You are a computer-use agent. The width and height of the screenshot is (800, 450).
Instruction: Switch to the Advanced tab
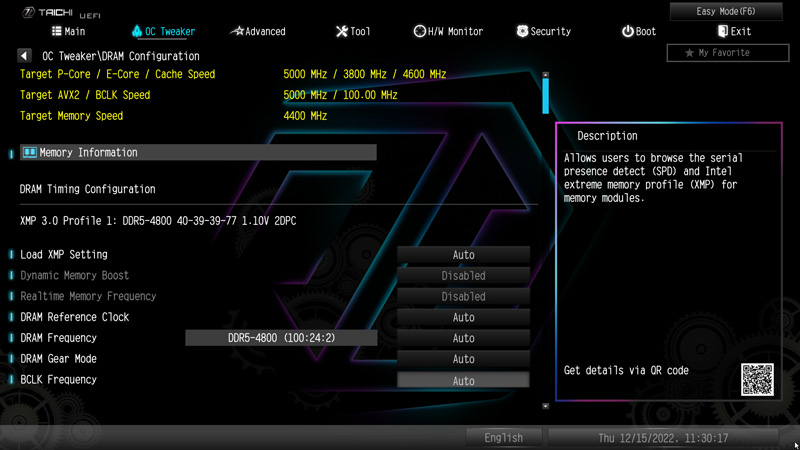click(x=257, y=32)
